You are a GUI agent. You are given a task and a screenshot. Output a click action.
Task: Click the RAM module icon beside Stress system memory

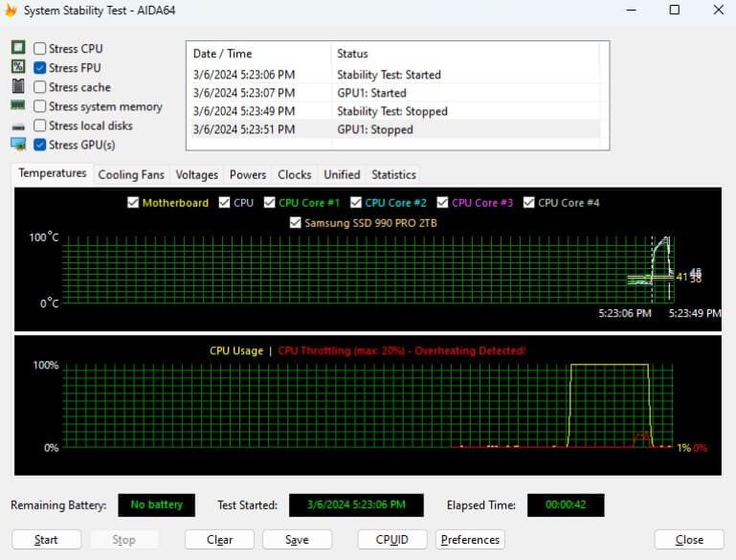17,105
